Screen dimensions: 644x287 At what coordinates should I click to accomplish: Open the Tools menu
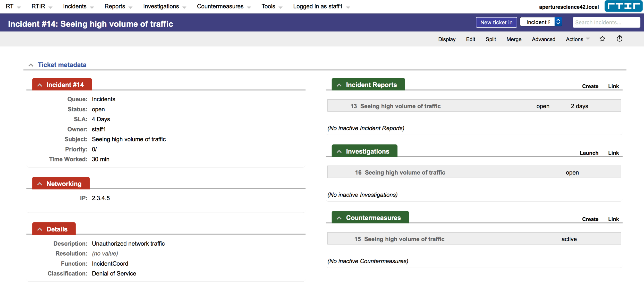click(268, 6)
